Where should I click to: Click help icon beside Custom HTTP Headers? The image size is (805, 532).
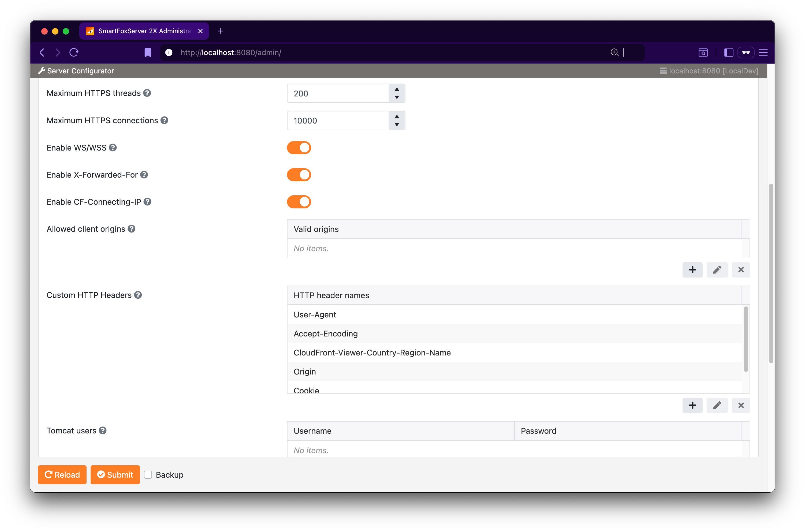pyautogui.click(x=138, y=295)
